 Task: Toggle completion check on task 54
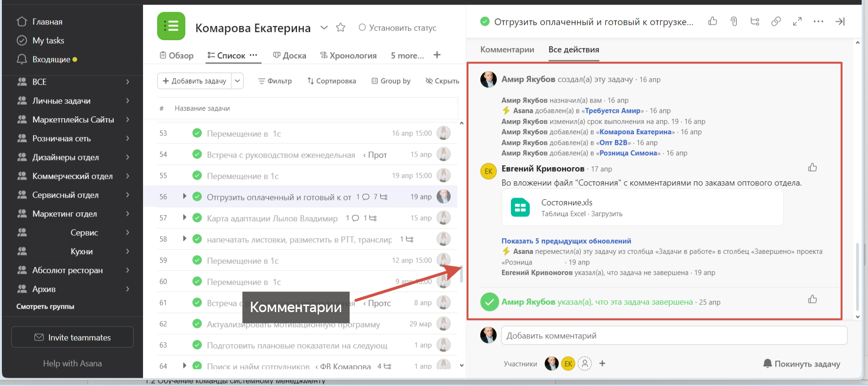197,154
